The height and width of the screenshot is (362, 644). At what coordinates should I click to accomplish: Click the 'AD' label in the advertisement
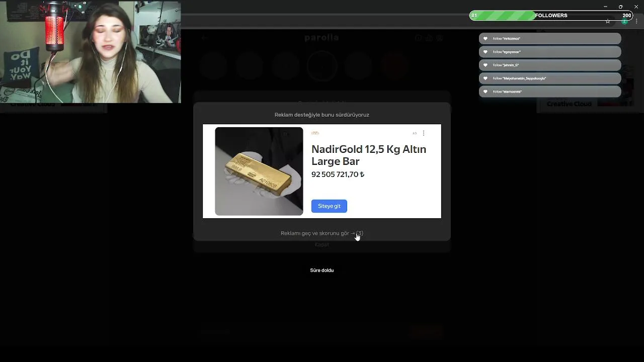(x=415, y=133)
